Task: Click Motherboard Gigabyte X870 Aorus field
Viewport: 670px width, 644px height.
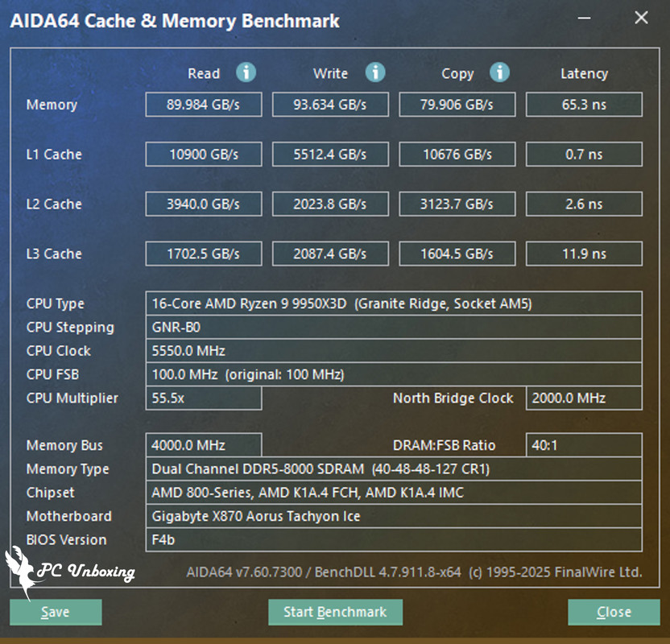Action: pos(394,516)
